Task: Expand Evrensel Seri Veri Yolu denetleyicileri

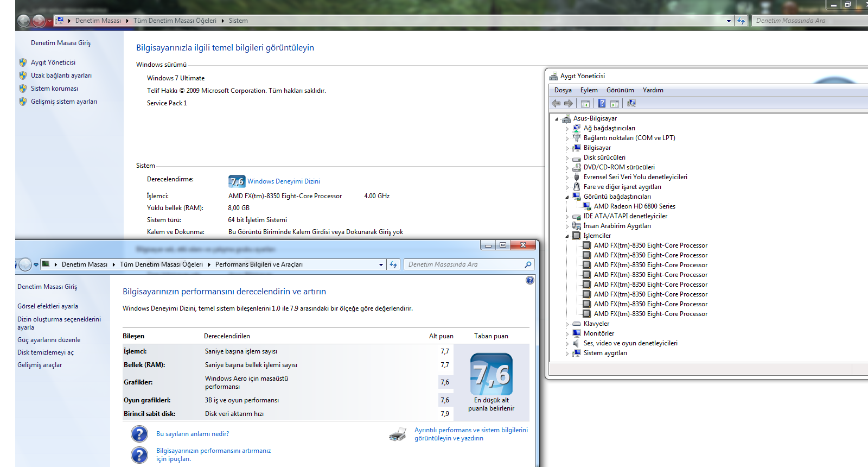Action: click(x=567, y=178)
